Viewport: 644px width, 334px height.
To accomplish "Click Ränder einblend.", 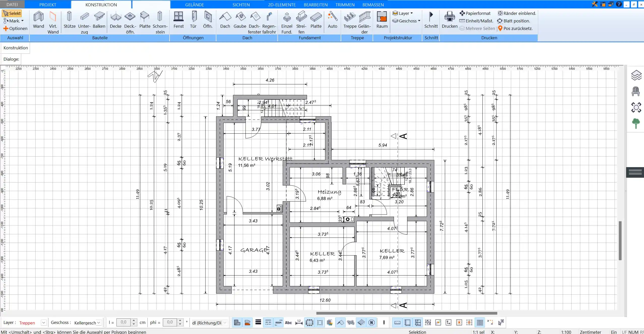I will pos(517,13).
